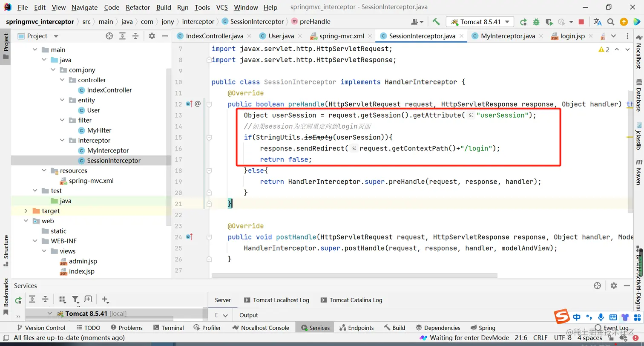Open the Refactor menu
Screen dimensions: 644x346
(x=138, y=7)
